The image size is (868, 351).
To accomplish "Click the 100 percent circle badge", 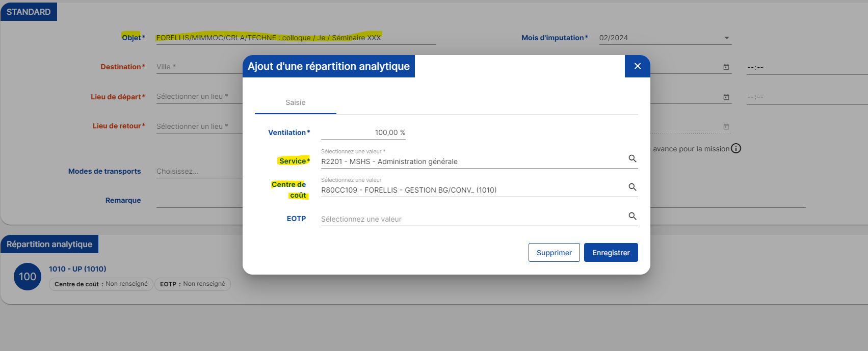I will (x=28, y=277).
